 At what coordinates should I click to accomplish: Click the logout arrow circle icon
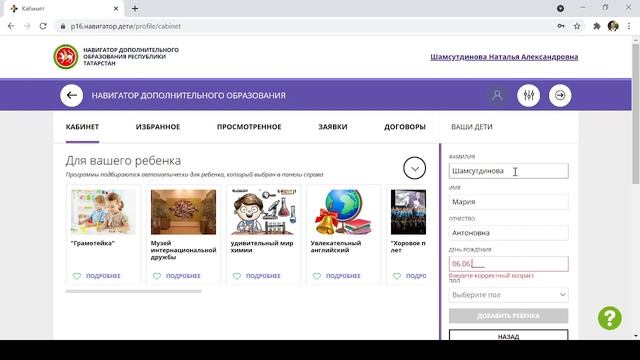tap(560, 95)
